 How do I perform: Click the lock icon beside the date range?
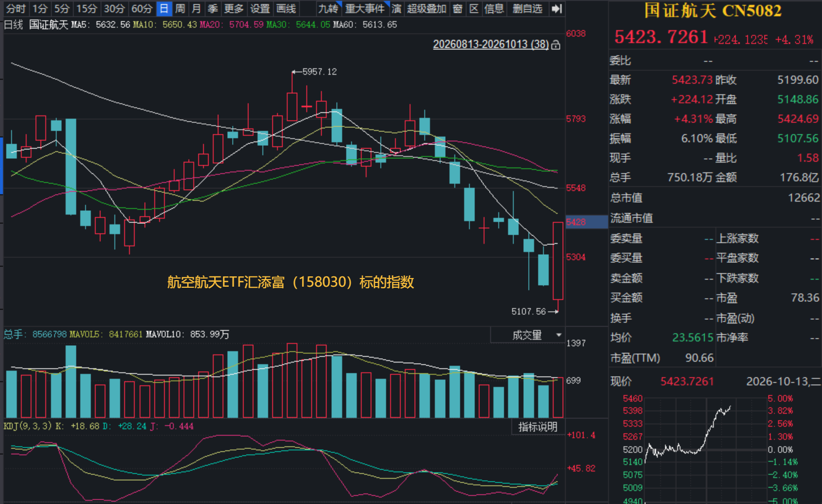pyautogui.click(x=556, y=45)
